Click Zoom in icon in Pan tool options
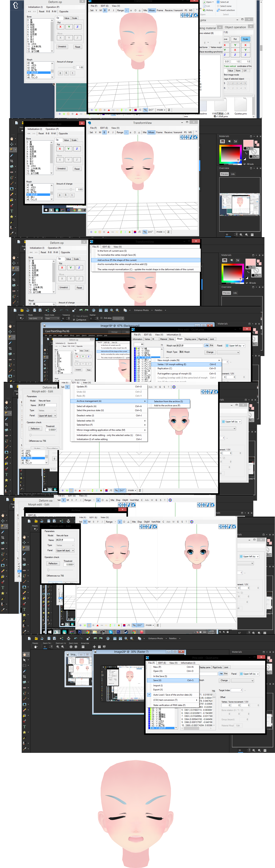This screenshot has width=275, height=868. coord(63,647)
